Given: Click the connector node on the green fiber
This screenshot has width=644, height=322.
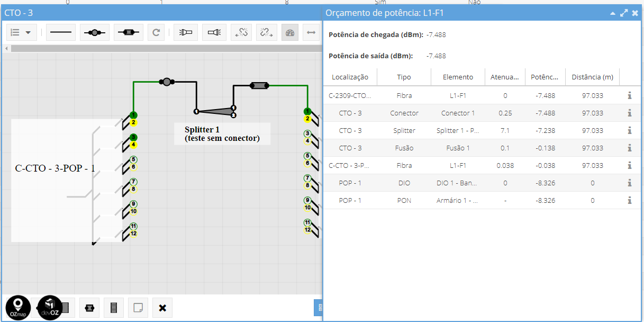Looking at the screenshot, I should [167, 82].
